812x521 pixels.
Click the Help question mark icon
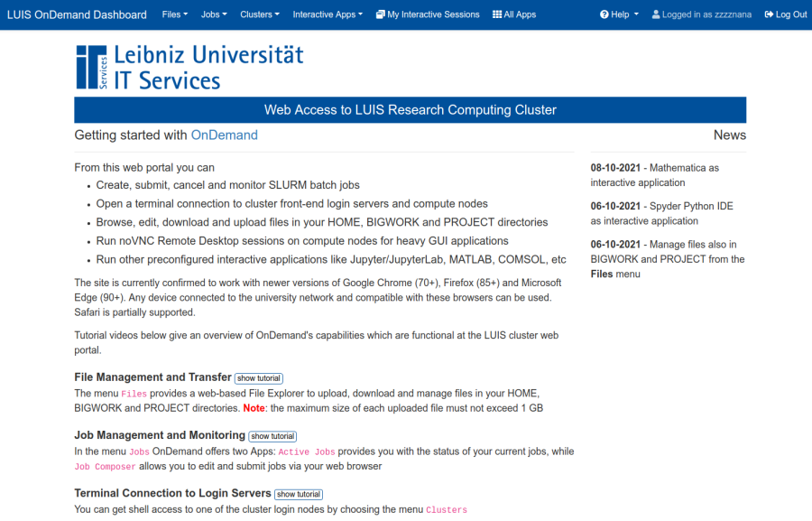(x=604, y=14)
